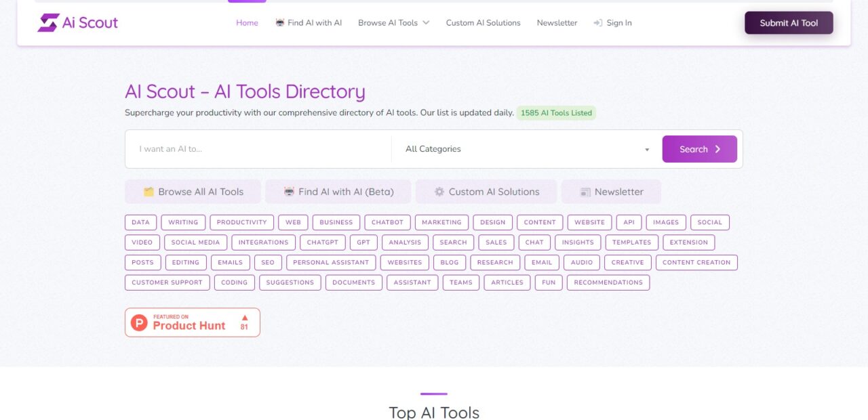Click Find AI with AI (Beta) button
The height and width of the screenshot is (420, 868).
coord(338,192)
